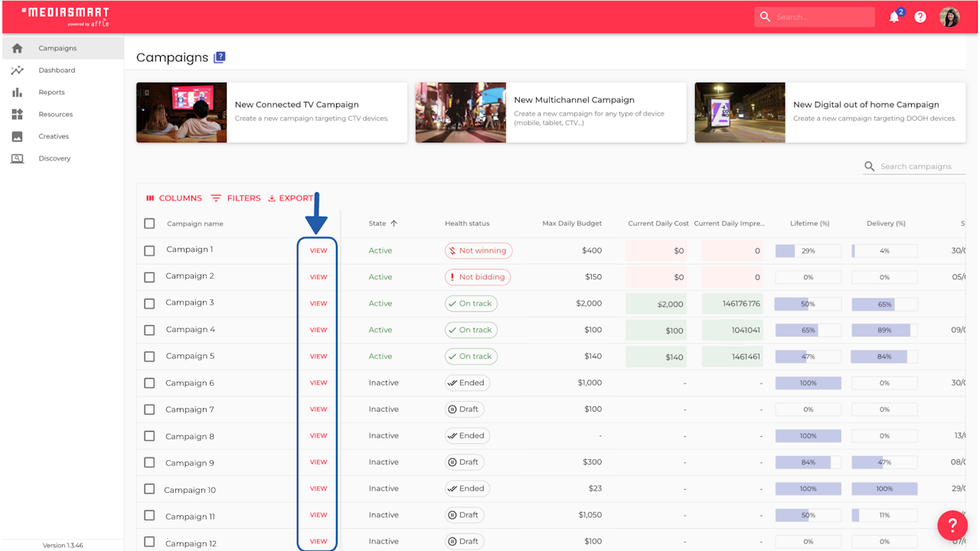This screenshot has height=551, width=980.
Task: Open New Connected TV Campaign card
Action: [272, 112]
